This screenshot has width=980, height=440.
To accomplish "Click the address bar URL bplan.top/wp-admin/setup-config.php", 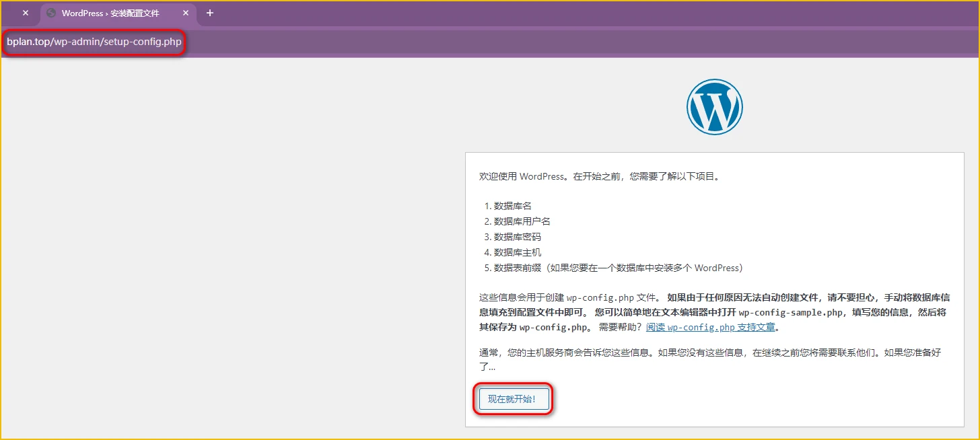I will [x=94, y=42].
